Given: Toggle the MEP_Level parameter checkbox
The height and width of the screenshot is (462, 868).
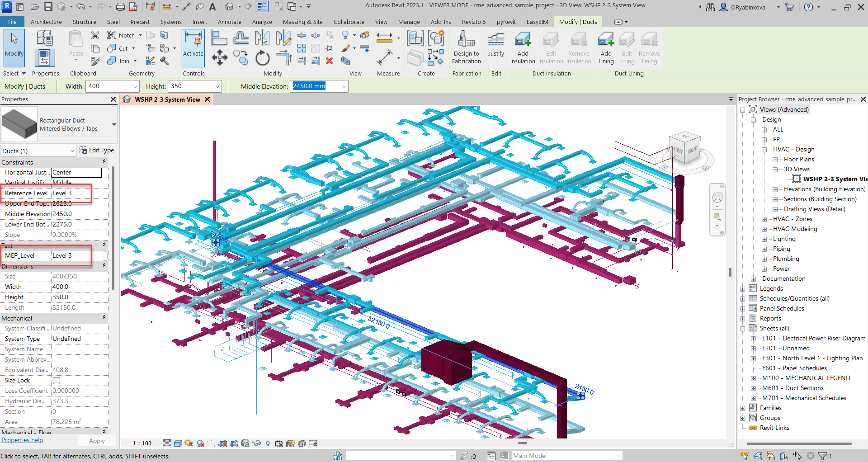Looking at the screenshot, I should (105, 256).
